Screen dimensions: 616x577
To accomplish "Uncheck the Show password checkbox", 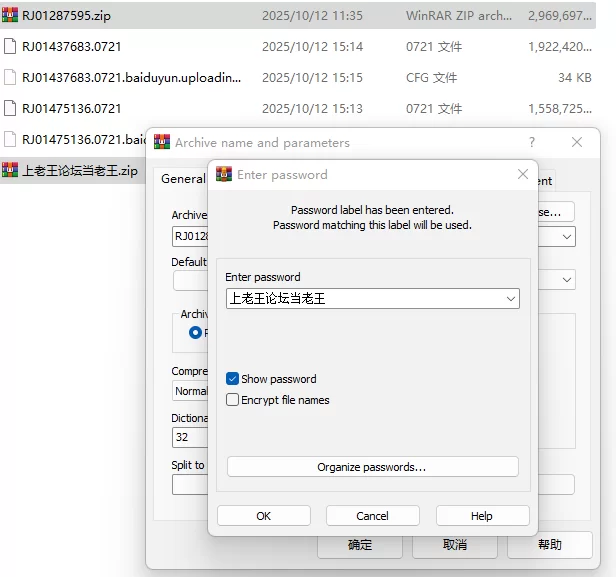I will click(x=232, y=379).
